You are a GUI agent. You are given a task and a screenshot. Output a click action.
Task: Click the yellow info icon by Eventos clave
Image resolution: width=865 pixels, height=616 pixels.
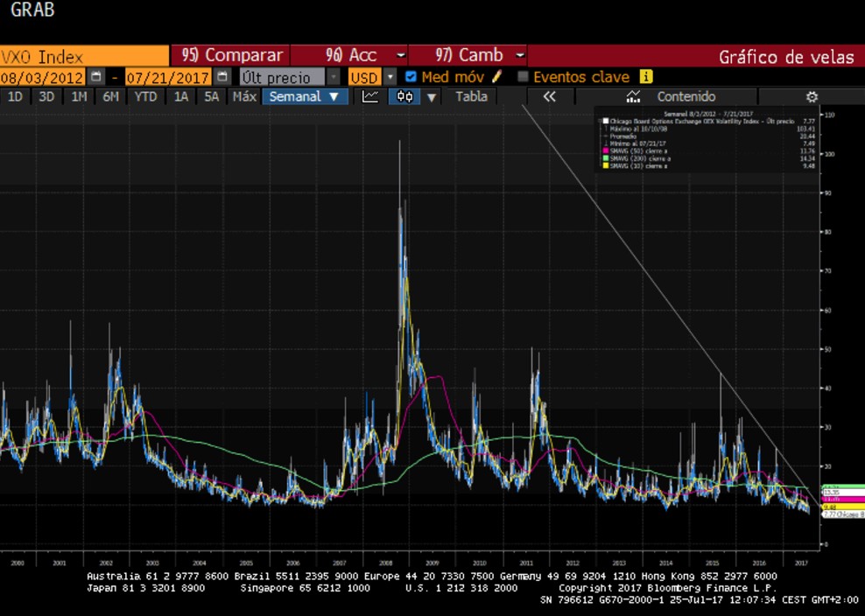[646, 77]
